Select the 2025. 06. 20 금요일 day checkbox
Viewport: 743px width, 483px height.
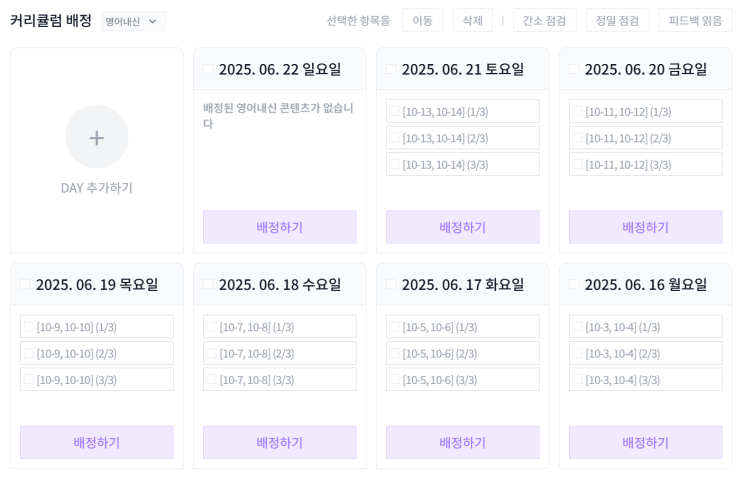[x=574, y=69]
